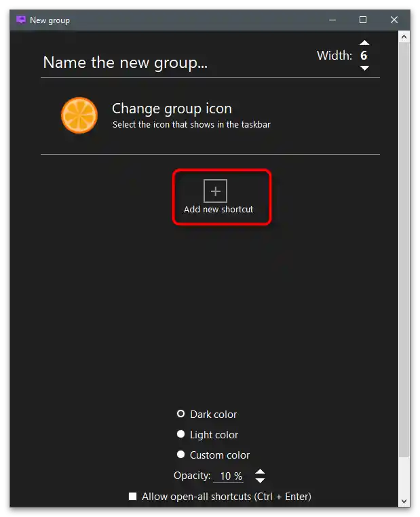Decrease the Width value with down arrow

click(364, 68)
